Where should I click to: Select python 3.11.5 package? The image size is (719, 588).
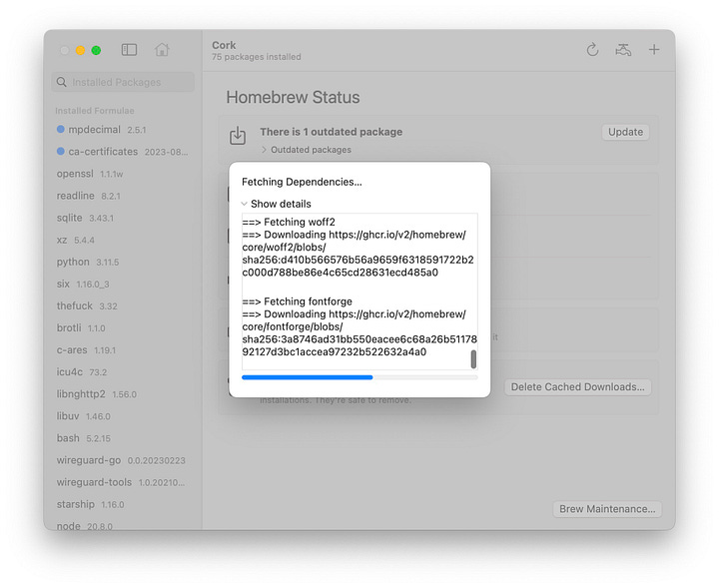(x=123, y=262)
